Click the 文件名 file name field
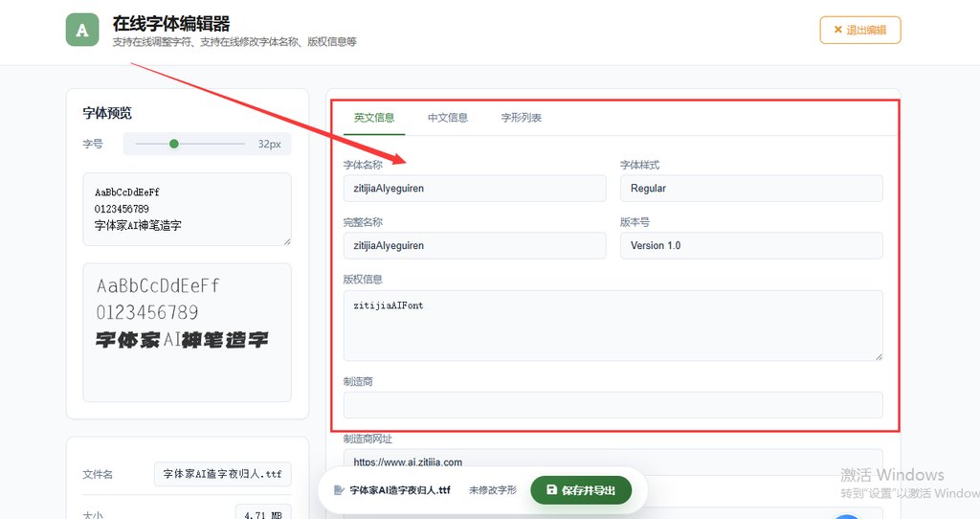 click(x=222, y=474)
